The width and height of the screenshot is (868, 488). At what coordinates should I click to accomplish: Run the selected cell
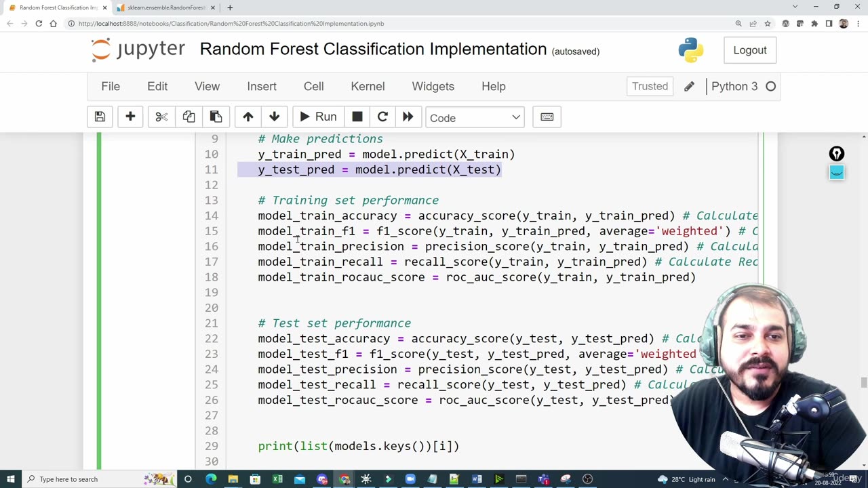(x=318, y=117)
